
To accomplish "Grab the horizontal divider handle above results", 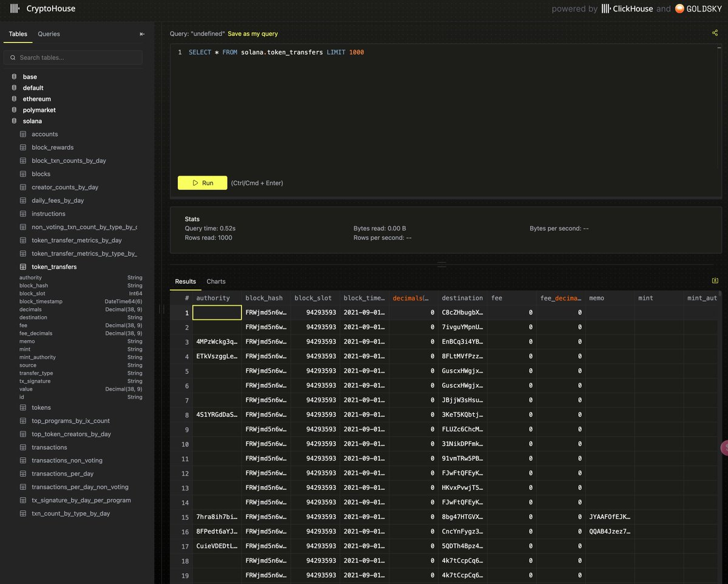I will point(442,264).
